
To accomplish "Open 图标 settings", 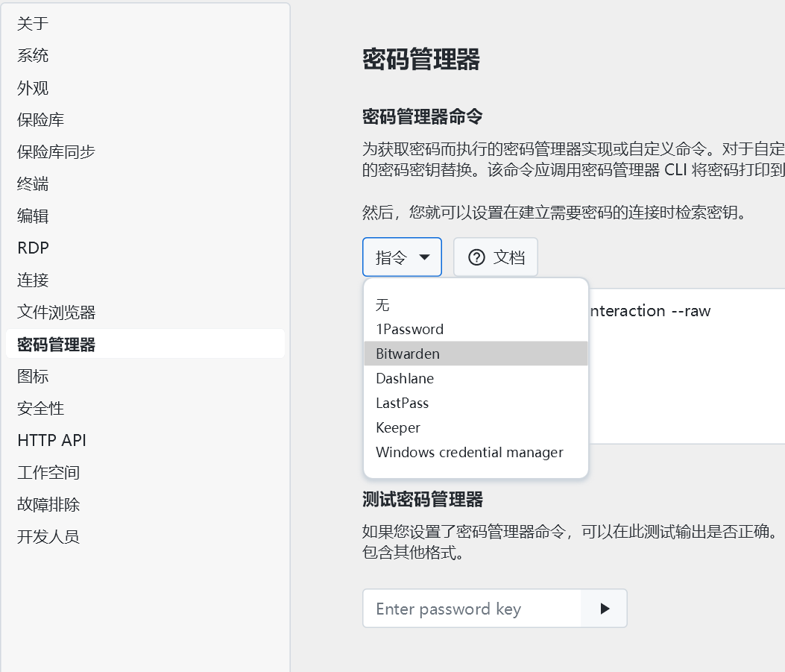I will [145, 376].
